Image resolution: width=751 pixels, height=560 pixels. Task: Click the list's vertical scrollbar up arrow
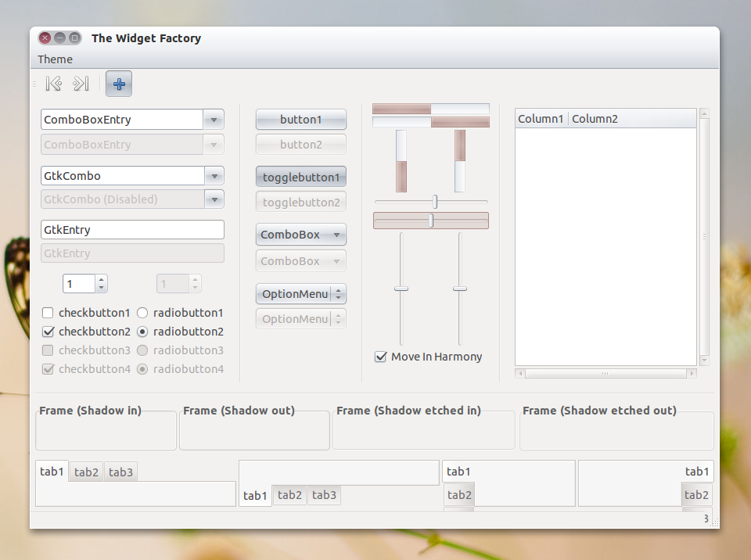pos(704,113)
